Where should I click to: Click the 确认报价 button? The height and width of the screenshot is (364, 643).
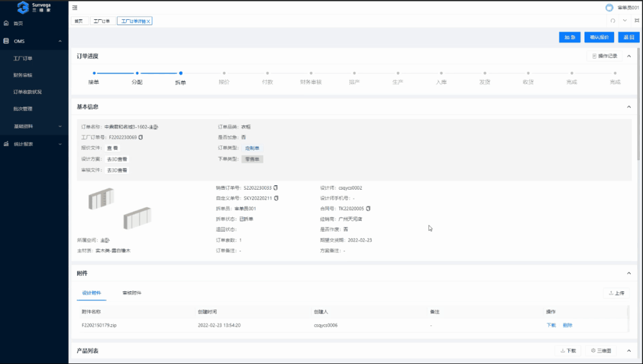[600, 37]
